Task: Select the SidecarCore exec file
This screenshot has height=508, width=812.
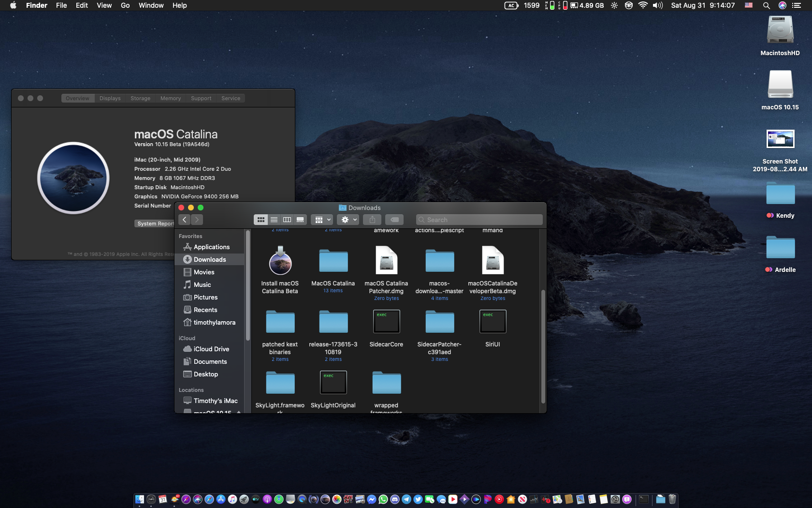Action: [x=386, y=322]
